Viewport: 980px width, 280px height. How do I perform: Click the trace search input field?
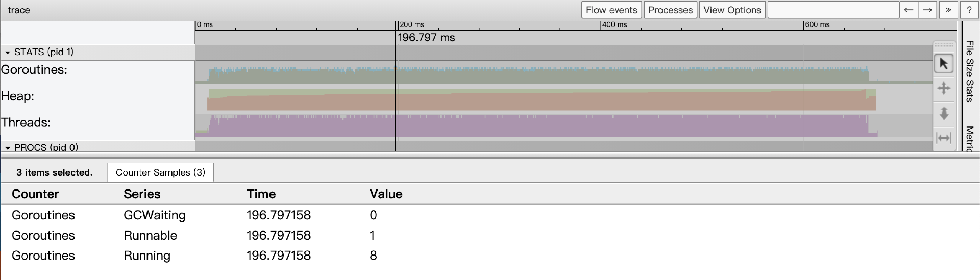point(833,10)
